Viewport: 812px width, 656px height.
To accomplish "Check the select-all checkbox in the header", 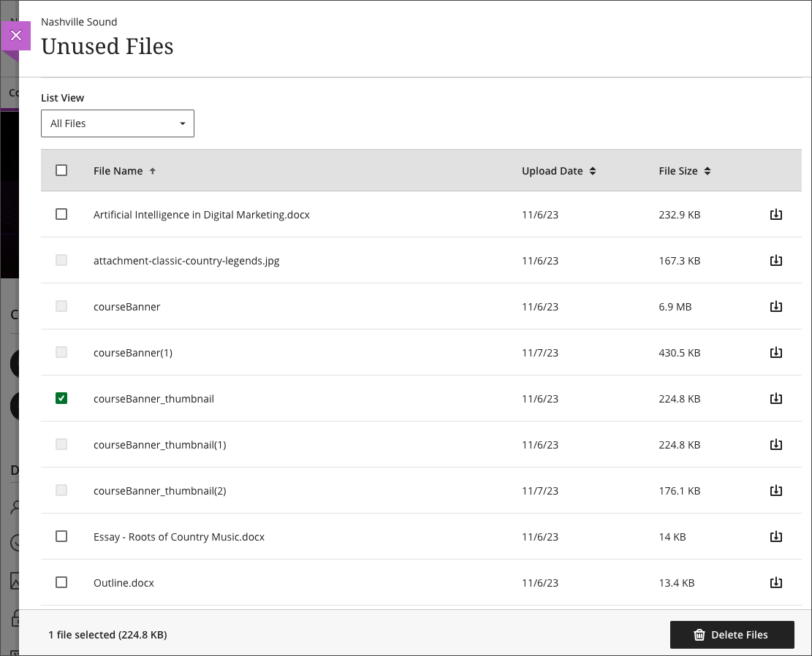I will (61, 169).
